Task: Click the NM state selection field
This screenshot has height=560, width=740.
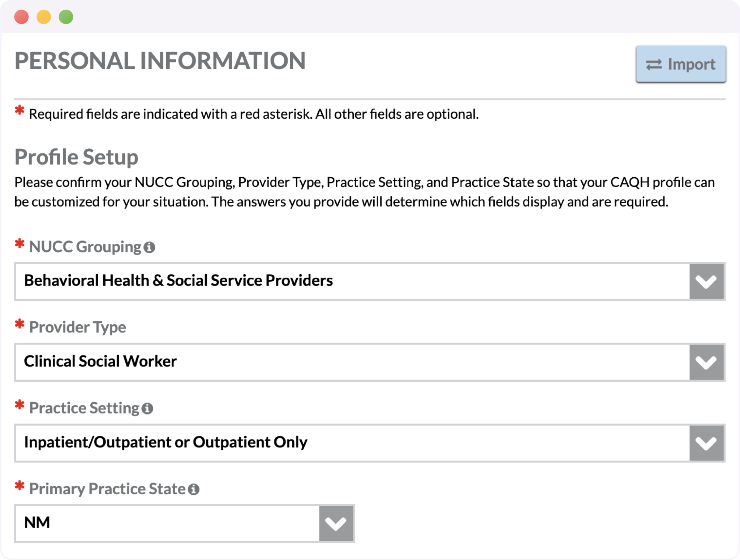Action: 185,523
